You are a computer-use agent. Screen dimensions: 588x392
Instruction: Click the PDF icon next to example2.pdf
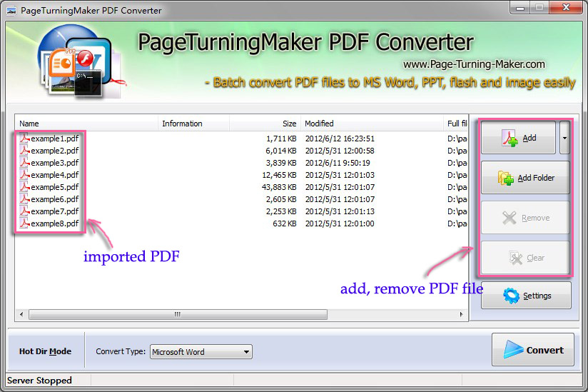(24, 151)
